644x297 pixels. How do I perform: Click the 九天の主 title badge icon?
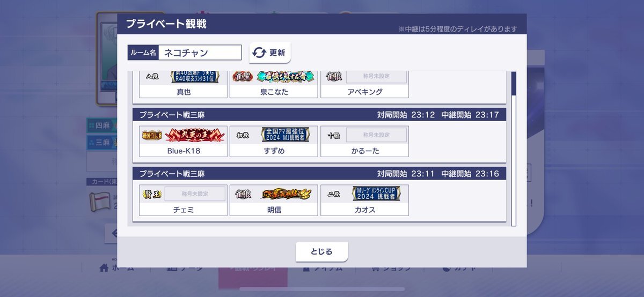tap(195, 135)
